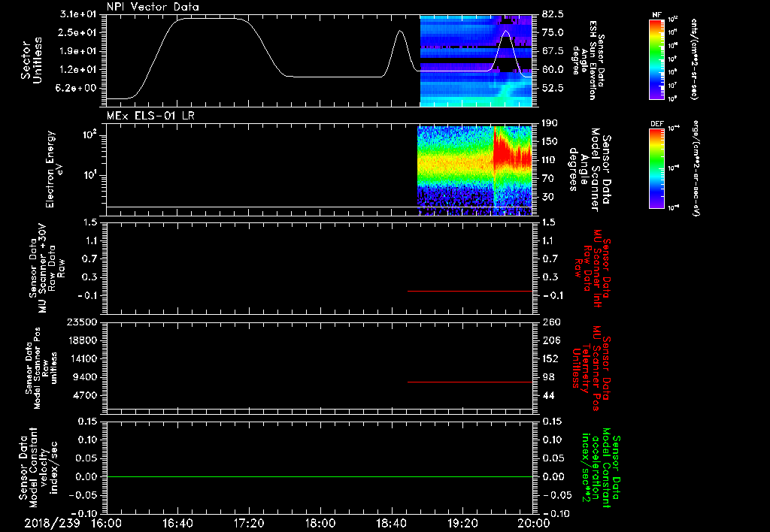Click the 'Electron Energy eV' axis label
The height and width of the screenshot is (532, 770).
click(x=55, y=169)
